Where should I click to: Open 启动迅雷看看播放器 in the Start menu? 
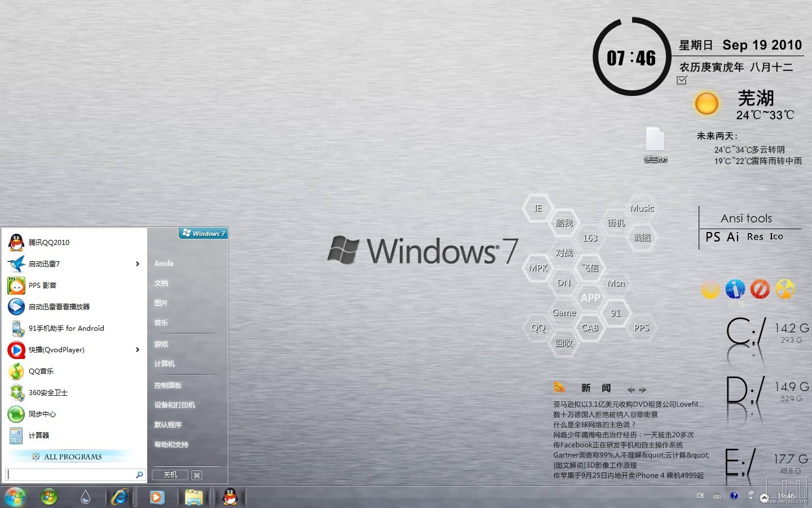point(74,306)
